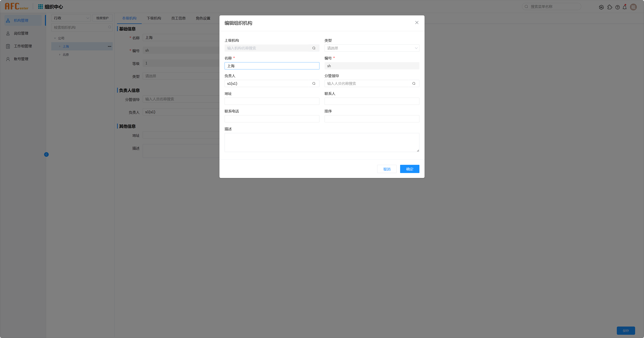This screenshot has width=644, height=338.
Task: Click the user avatar in top right
Action: (633, 7)
